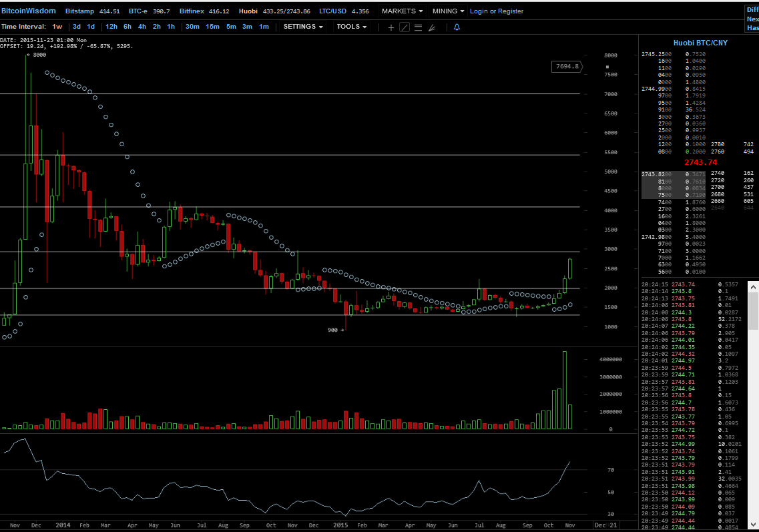Click the 900 low price marker
Image resolution: width=759 pixels, height=532 pixels.
336,330
